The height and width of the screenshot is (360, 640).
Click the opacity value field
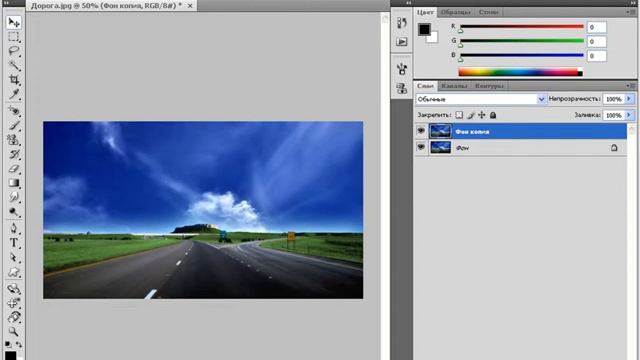[x=613, y=99]
